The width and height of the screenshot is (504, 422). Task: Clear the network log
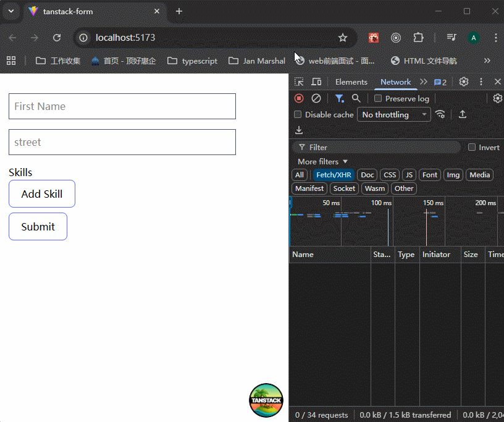pyautogui.click(x=316, y=98)
